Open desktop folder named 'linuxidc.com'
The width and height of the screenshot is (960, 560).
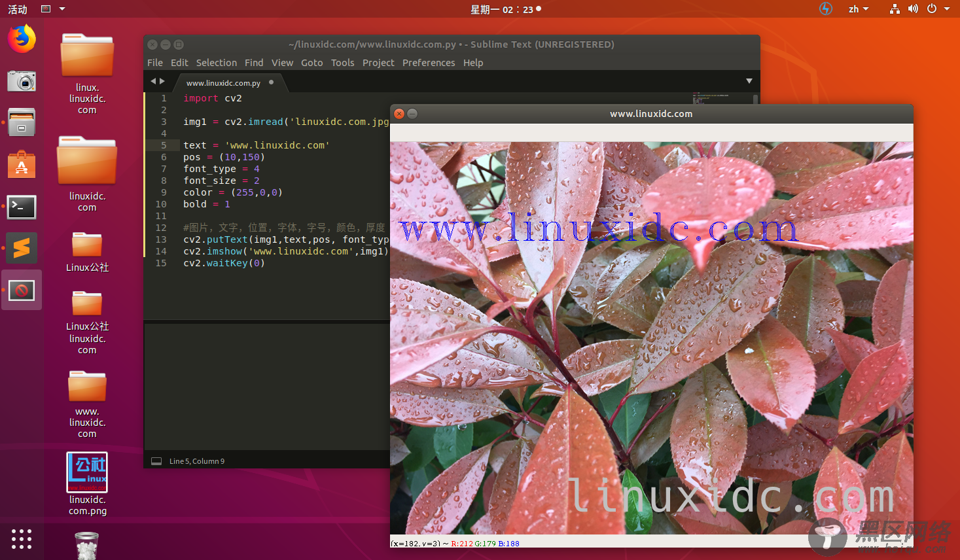pyautogui.click(x=87, y=173)
